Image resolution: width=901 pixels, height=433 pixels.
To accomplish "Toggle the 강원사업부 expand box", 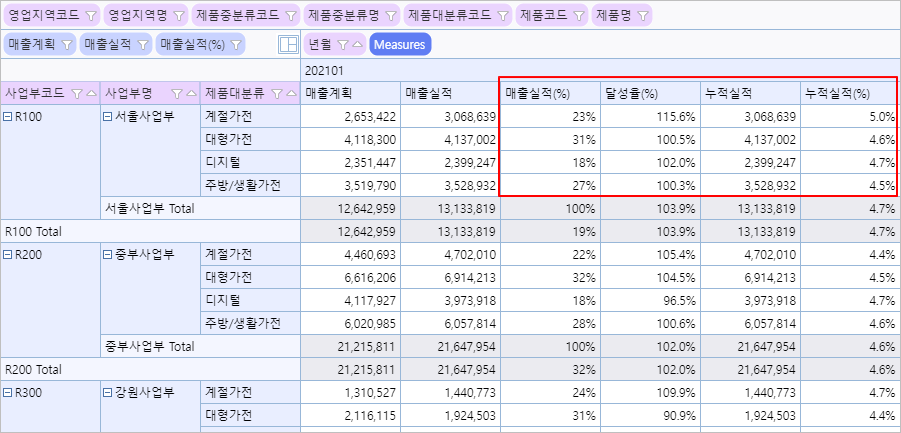I will tap(108, 393).
